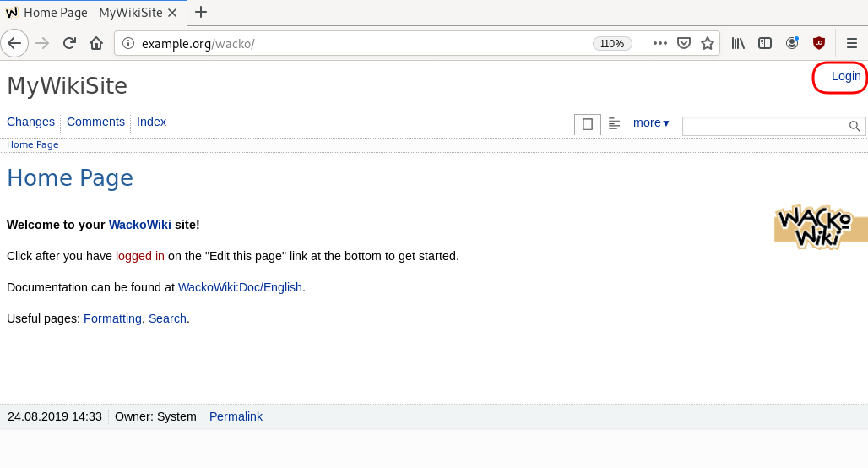The image size is (868, 468).
Task: Open page actions three-dots menu
Action: click(659, 43)
